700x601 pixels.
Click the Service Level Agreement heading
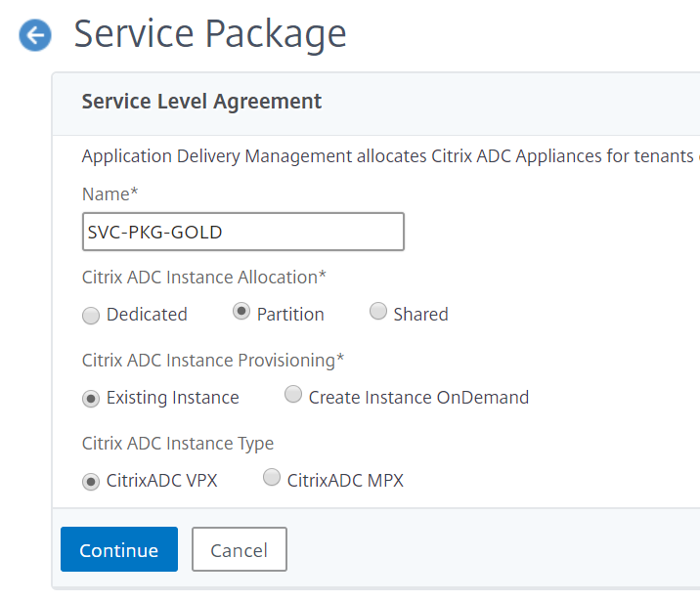(201, 102)
